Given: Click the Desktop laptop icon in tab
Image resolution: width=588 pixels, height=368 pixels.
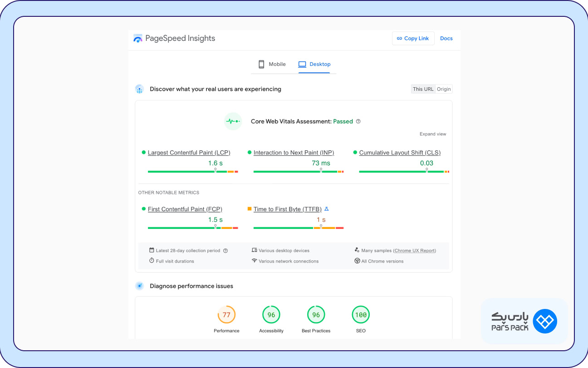Looking at the screenshot, I should tap(302, 64).
